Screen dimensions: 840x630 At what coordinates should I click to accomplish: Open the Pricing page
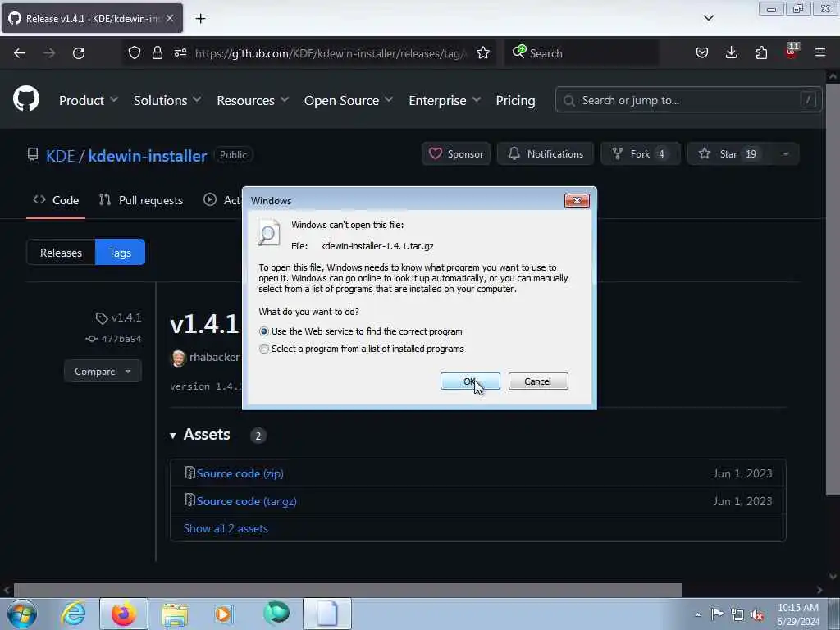[x=515, y=100]
